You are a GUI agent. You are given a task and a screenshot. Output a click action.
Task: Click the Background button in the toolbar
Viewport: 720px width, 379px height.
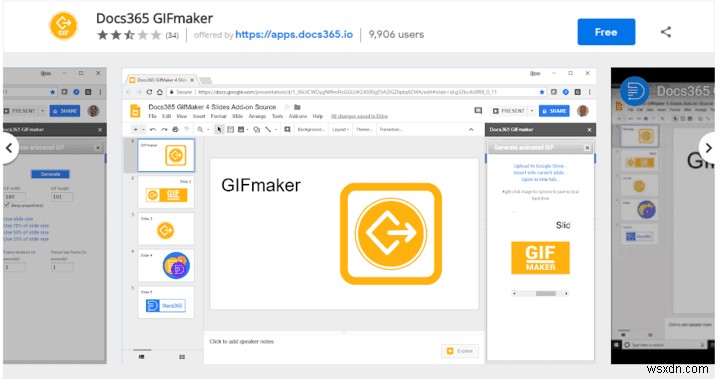point(311,130)
